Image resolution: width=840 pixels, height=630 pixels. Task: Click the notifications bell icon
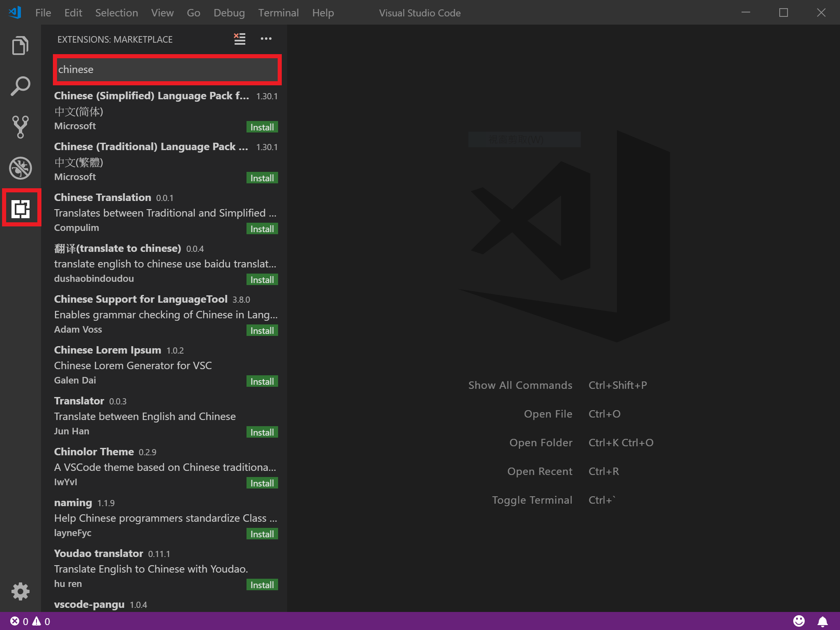click(x=822, y=621)
